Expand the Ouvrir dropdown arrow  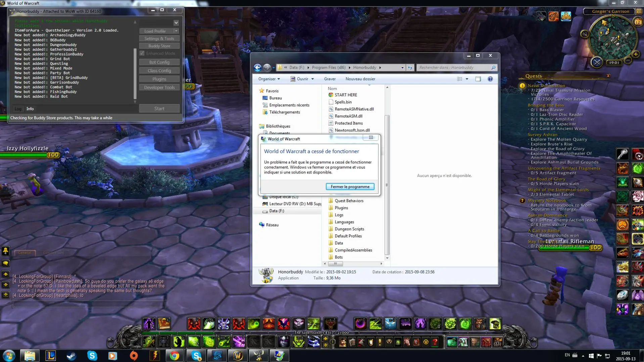(x=313, y=79)
